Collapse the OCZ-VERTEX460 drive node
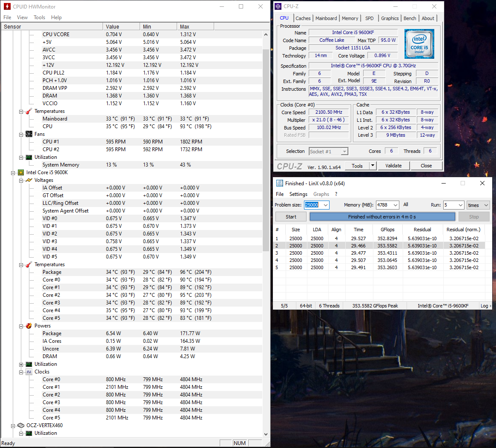Image resolution: width=496 pixels, height=448 pixels. [13, 425]
